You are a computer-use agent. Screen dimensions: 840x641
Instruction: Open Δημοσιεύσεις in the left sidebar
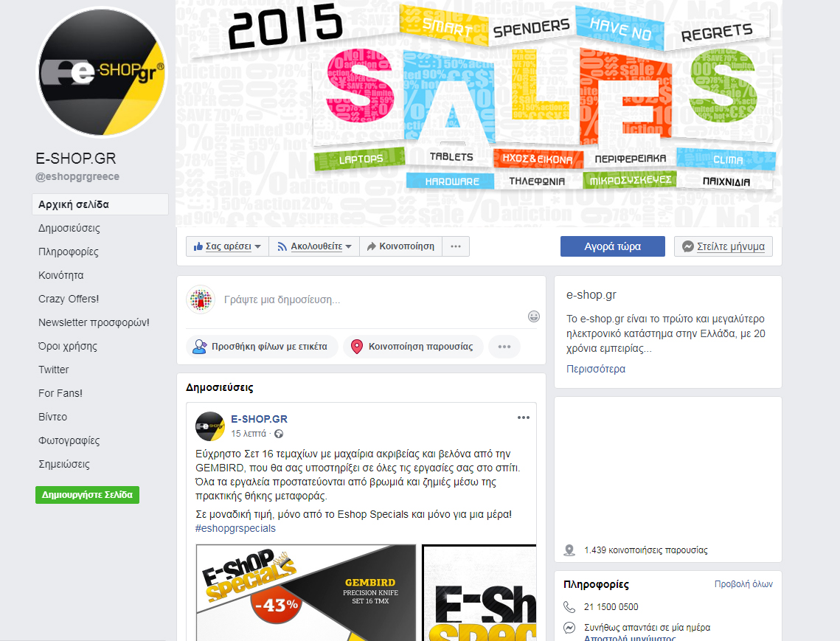(69, 229)
